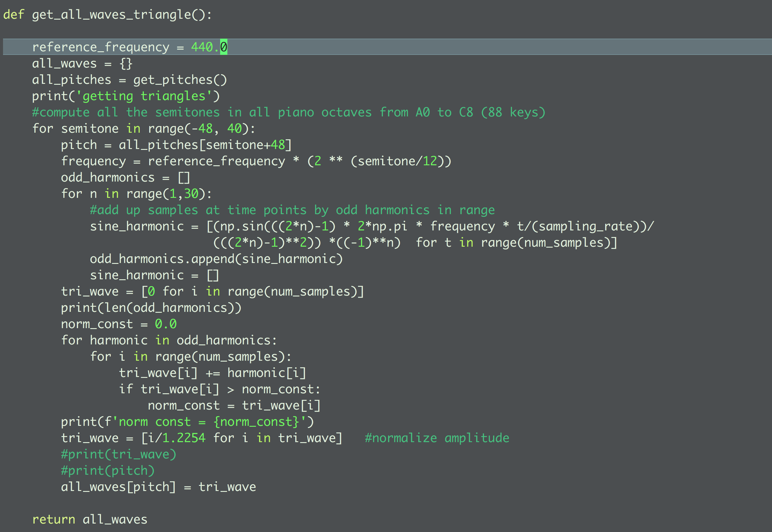
Task: Click the f-string printing norm const
Action: coord(187,421)
